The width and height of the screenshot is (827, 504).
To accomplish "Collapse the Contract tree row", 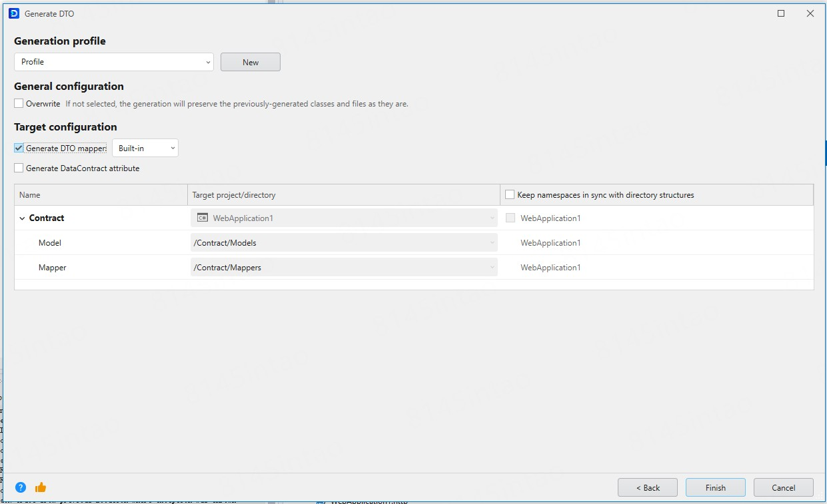I will click(x=22, y=218).
